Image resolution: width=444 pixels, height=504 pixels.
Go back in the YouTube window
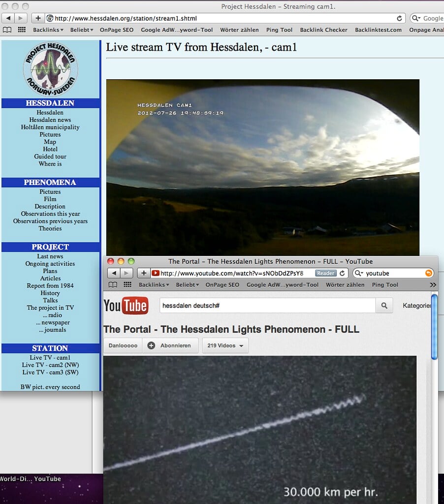(x=114, y=273)
